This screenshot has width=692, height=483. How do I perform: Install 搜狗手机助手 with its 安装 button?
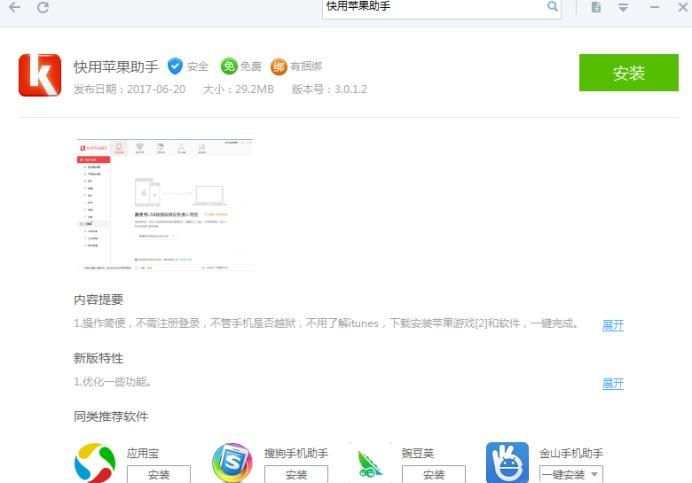coord(296,474)
